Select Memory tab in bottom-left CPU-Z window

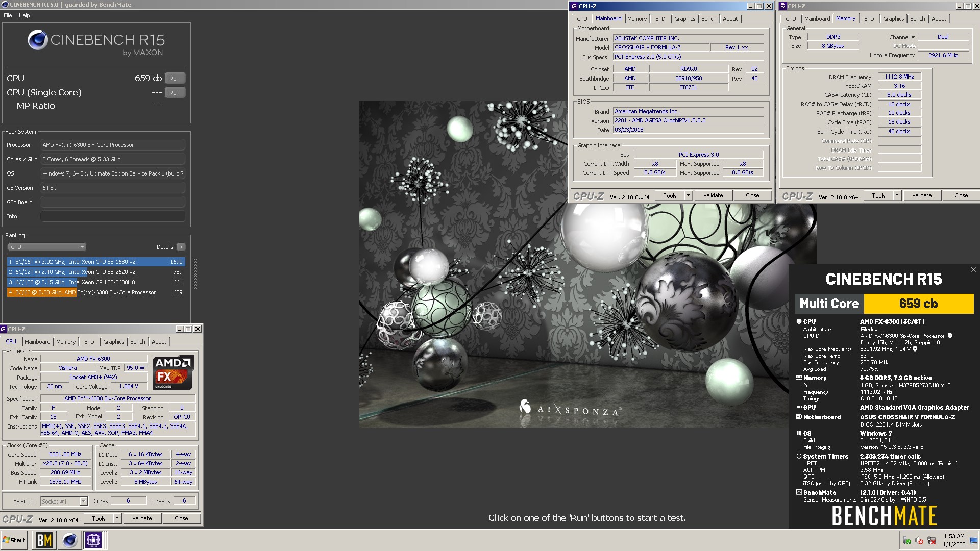click(x=66, y=342)
